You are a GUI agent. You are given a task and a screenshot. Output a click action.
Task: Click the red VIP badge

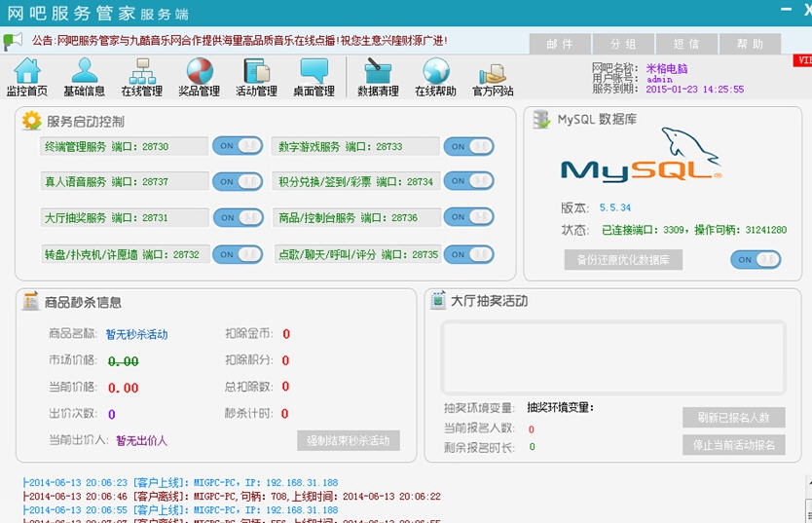[802, 60]
